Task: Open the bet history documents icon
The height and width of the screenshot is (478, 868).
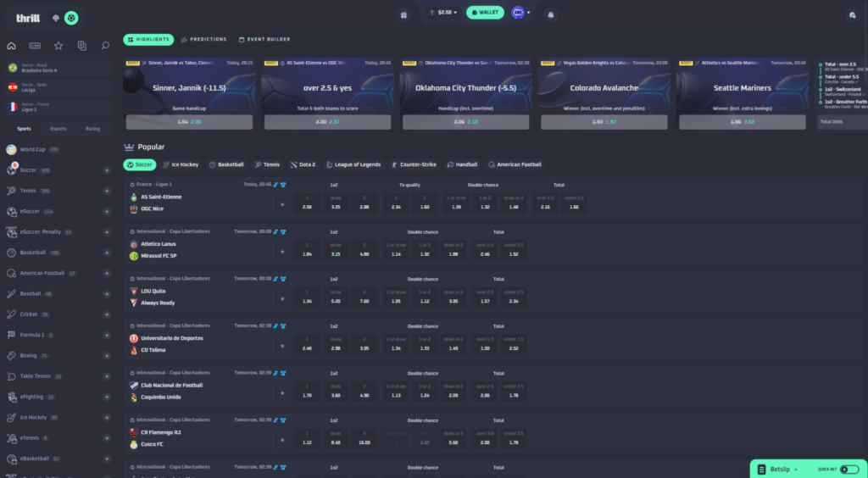Action: pos(82,46)
